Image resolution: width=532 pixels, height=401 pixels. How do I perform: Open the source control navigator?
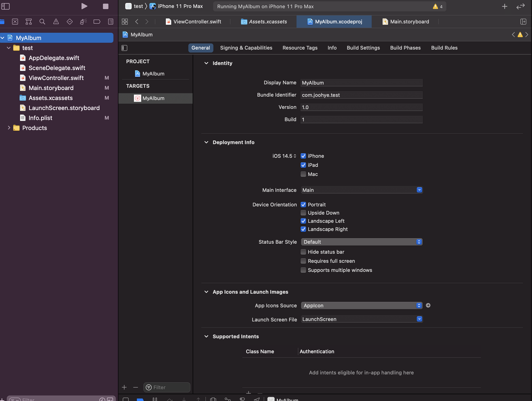point(15,22)
